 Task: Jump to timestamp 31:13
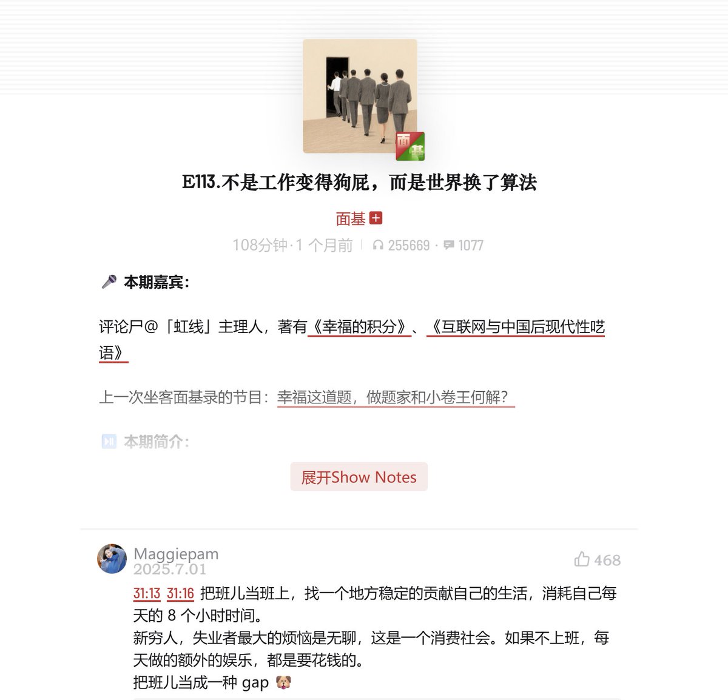click(x=147, y=593)
